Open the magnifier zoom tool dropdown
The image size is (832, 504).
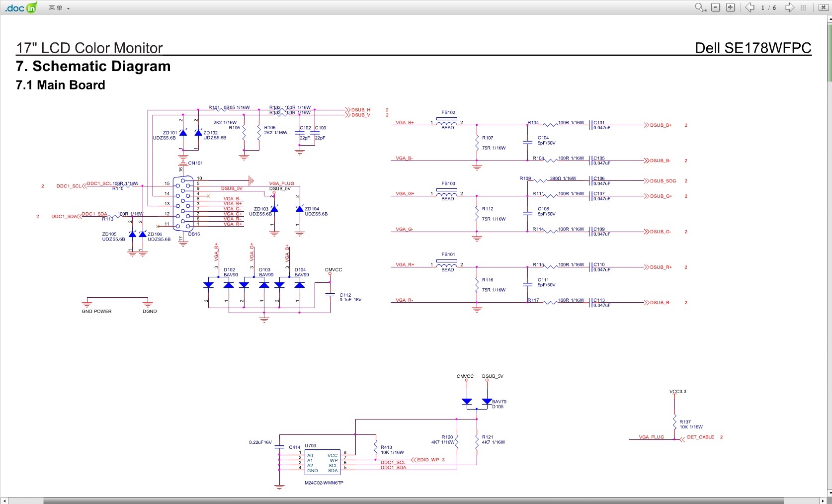(x=700, y=7)
